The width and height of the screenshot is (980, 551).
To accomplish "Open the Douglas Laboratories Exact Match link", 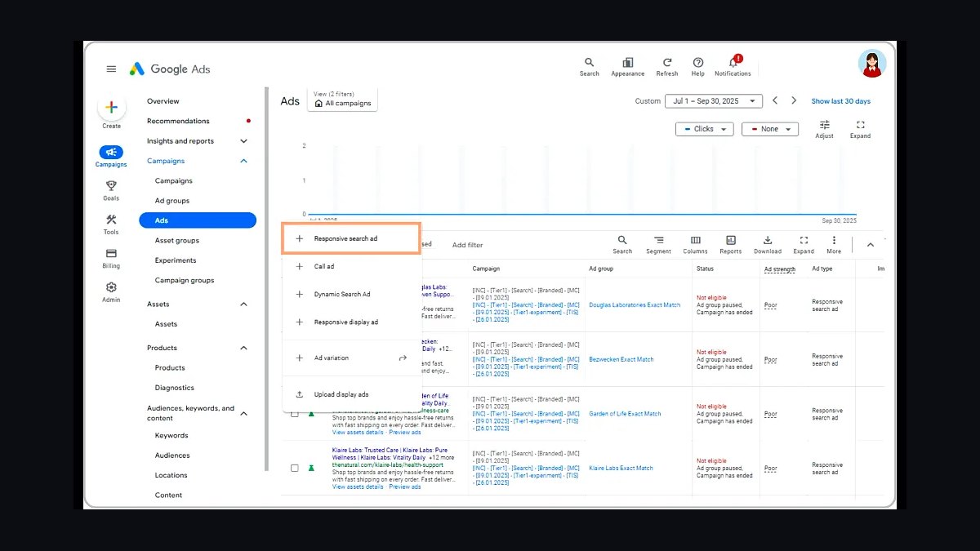I will tap(635, 305).
